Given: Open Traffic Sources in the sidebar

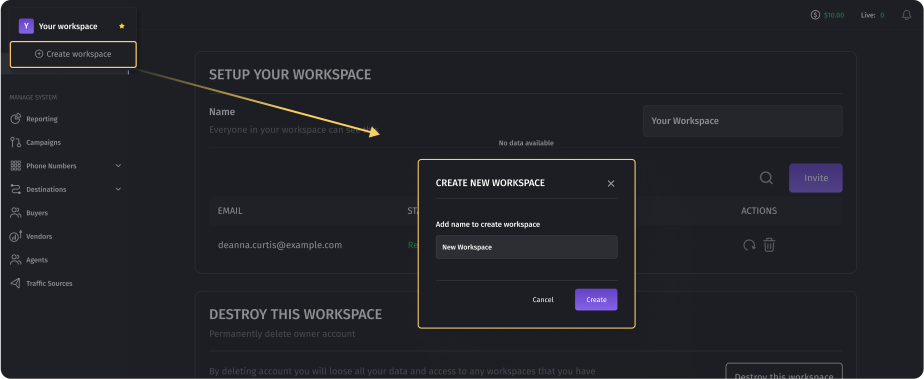Looking at the screenshot, I should [x=49, y=284].
